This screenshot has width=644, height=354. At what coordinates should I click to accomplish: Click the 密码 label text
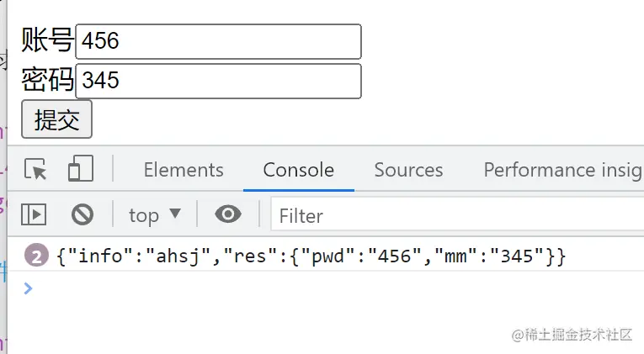tap(47, 80)
